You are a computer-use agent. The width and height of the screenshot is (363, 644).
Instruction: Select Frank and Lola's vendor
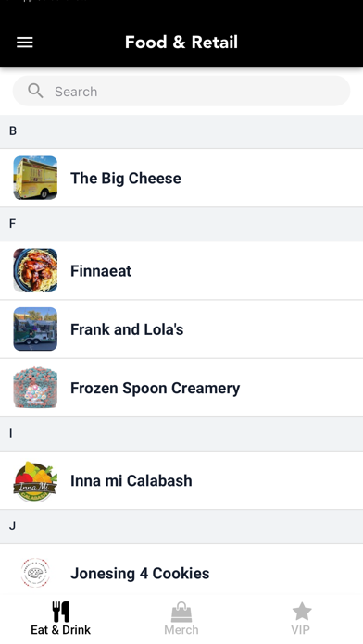pos(181,329)
